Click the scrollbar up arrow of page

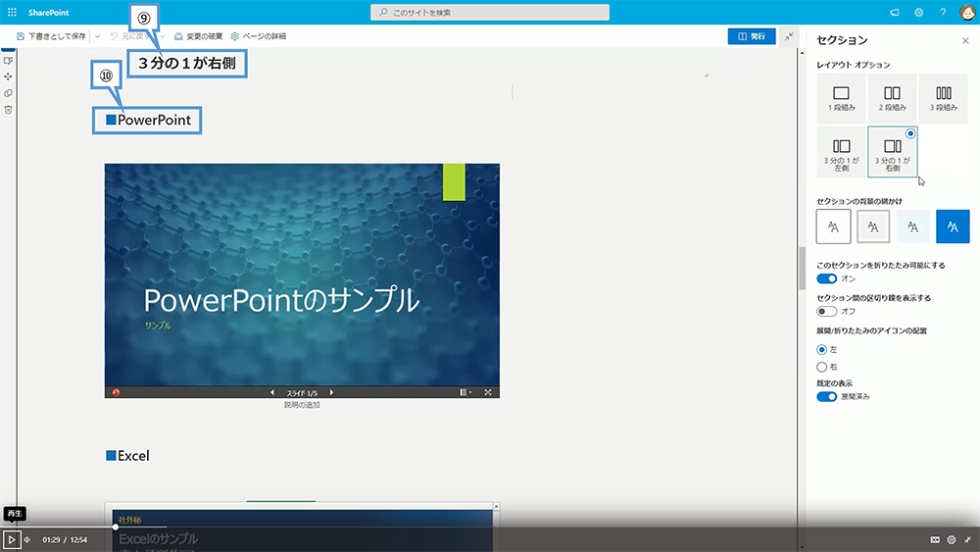coord(802,53)
